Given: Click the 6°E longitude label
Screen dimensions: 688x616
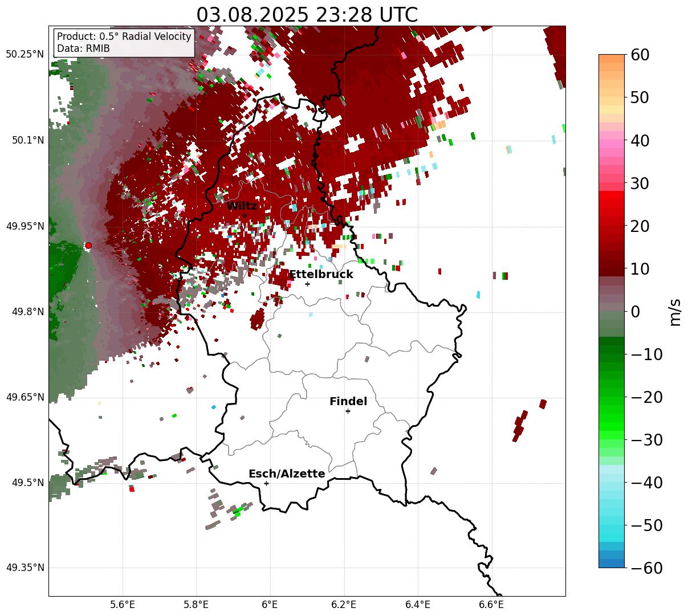Looking at the screenshot, I should point(270,605).
